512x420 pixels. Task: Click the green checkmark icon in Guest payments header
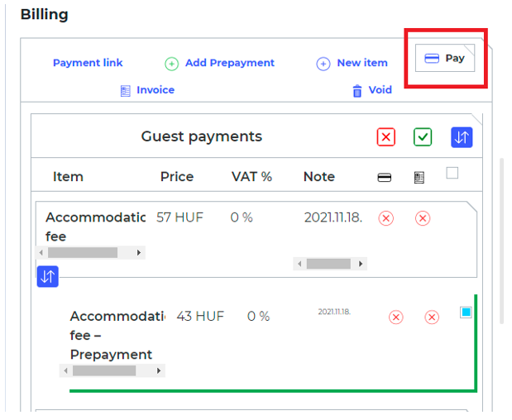click(423, 137)
